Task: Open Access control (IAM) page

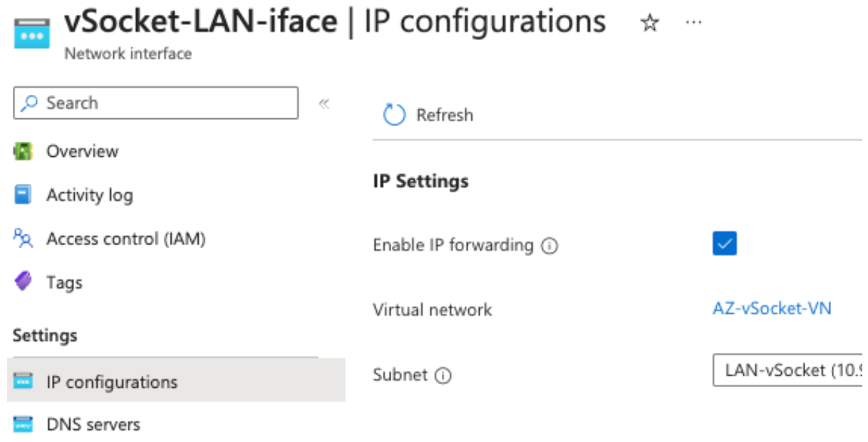Action: coord(125,239)
